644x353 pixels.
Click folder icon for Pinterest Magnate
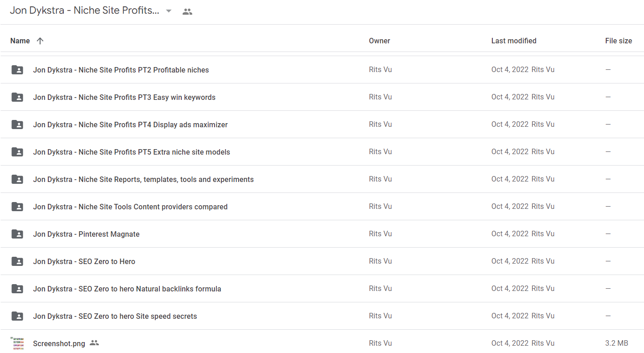[x=17, y=234]
